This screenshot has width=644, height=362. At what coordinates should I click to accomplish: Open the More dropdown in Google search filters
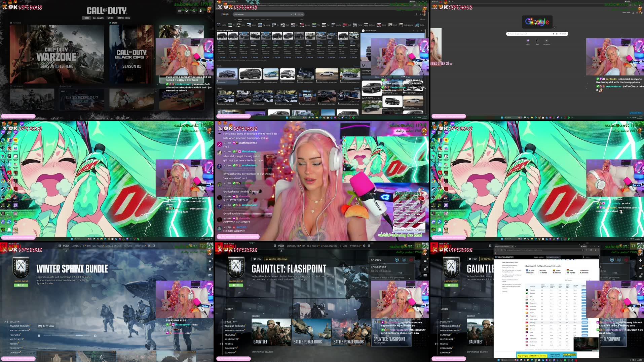[268, 20]
